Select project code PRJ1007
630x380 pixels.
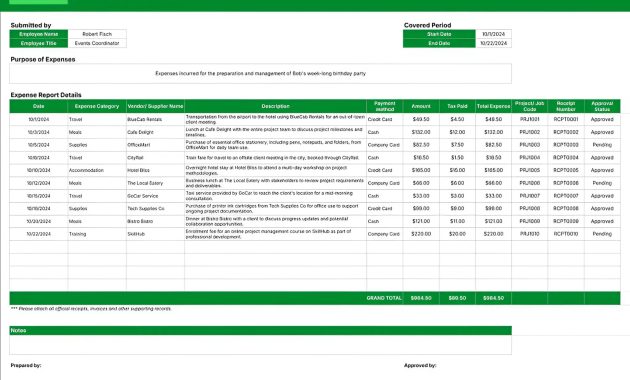click(530, 196)
